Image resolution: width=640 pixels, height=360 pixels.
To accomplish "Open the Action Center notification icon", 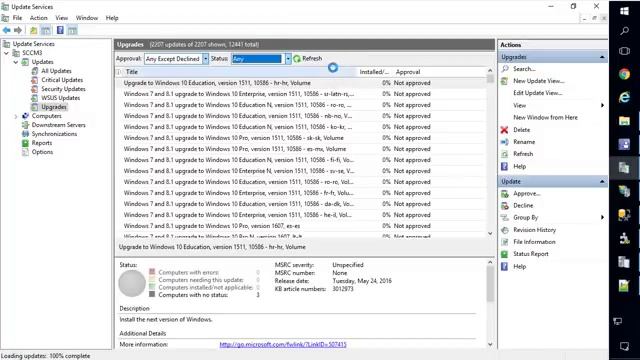I will coord(624,347).
